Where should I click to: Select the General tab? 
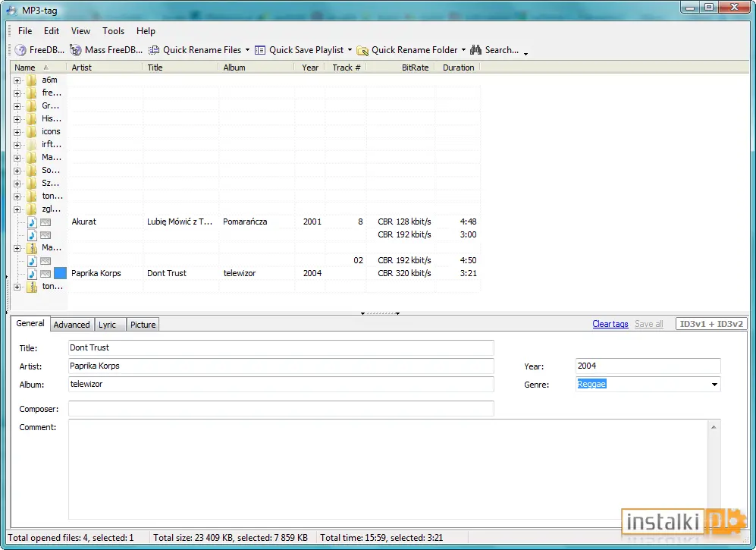[x=30, y=323]
